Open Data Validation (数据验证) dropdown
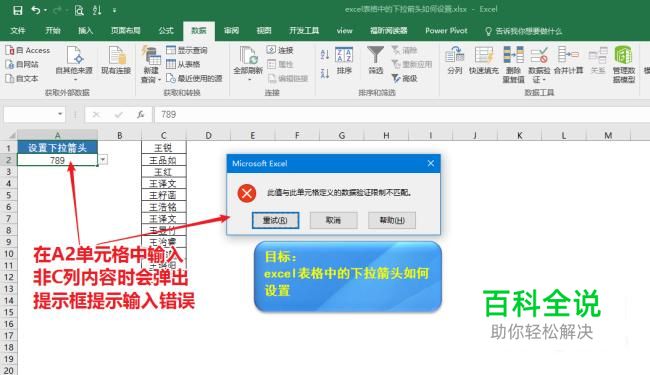650x375 pixels. click(539, 64)
